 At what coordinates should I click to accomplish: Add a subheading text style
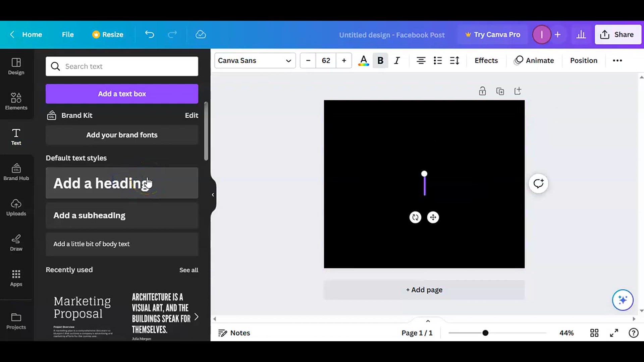(122, 216)
